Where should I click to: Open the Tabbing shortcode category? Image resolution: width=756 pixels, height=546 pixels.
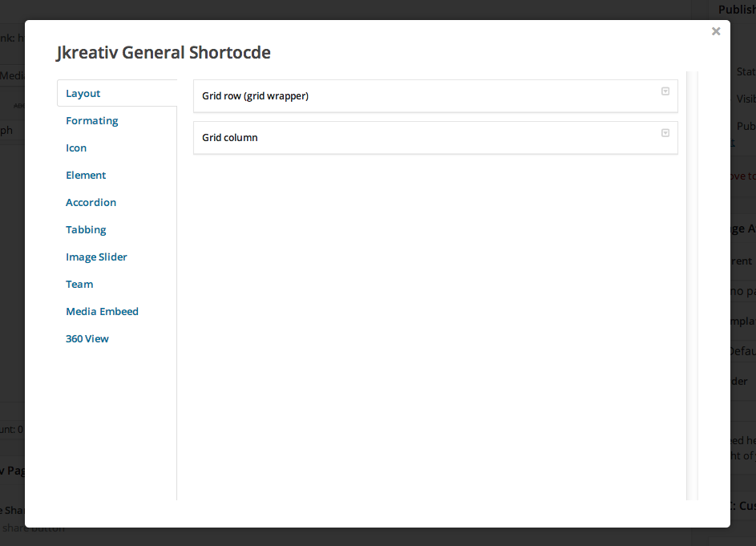click(86, 229)
